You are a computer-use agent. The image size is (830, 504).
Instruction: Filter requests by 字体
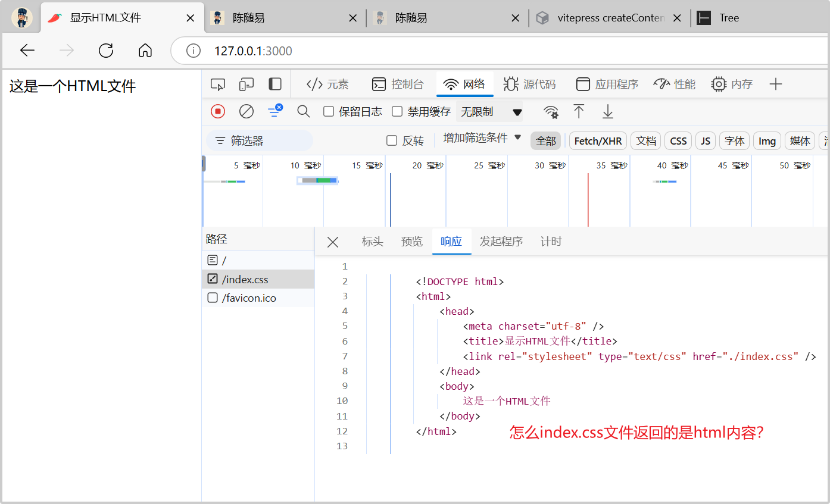[x=735, y=141]
